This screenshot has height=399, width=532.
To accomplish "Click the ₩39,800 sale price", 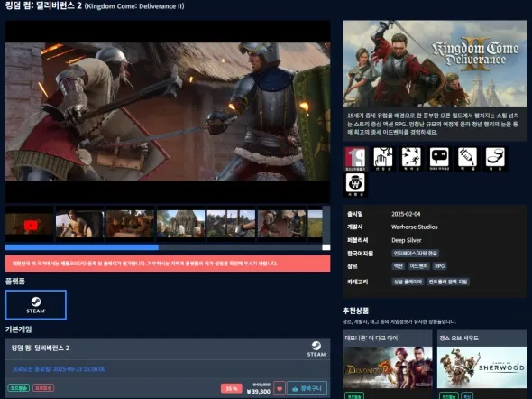I will pyautogui.click(x=259, y=392).
